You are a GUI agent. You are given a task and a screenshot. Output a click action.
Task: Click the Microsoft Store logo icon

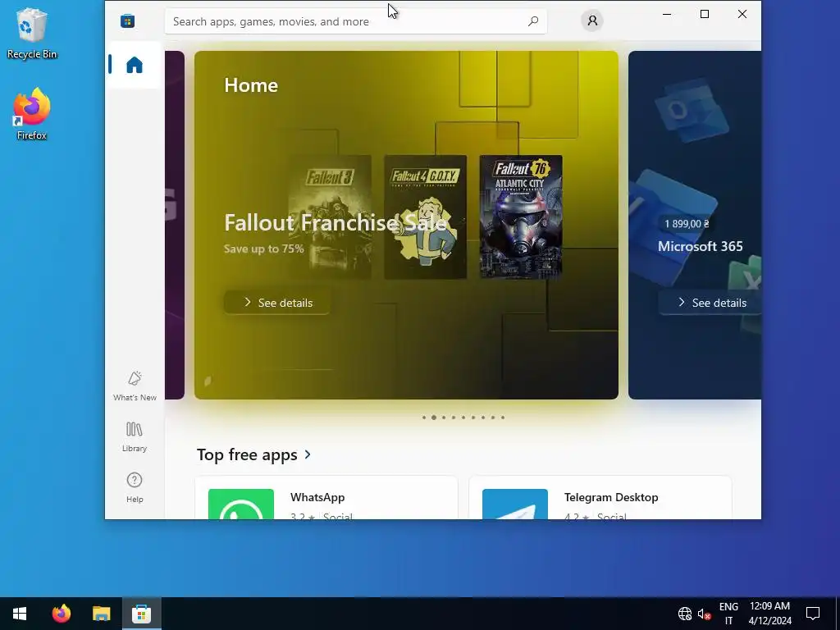click(127, 21)
